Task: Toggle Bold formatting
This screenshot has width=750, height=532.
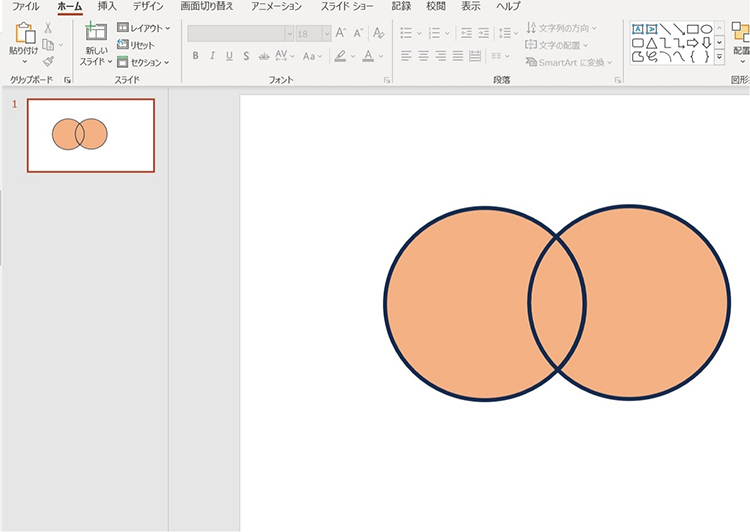Action: pos(195,56)
